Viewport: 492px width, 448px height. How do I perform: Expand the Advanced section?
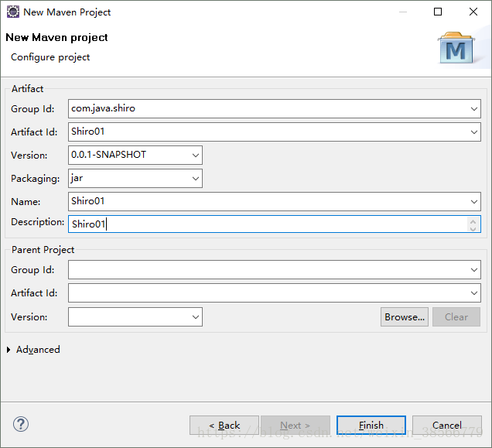point(9,350)
